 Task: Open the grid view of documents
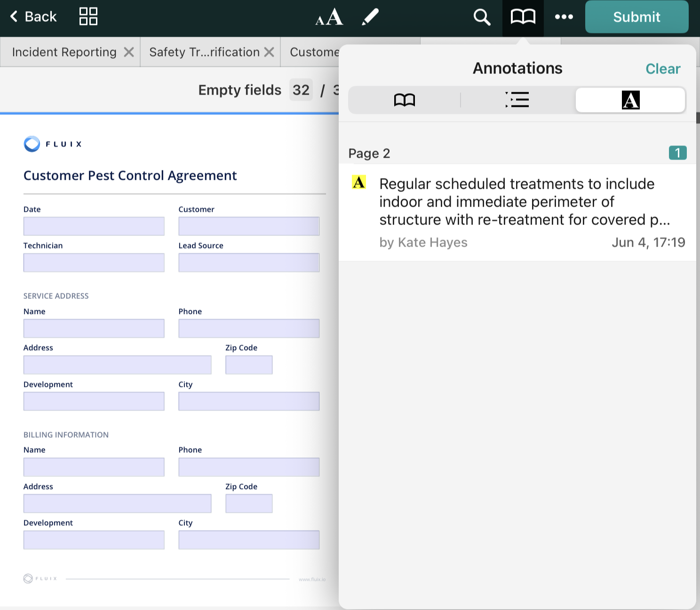pyautogui.click(x=88, y=16)
